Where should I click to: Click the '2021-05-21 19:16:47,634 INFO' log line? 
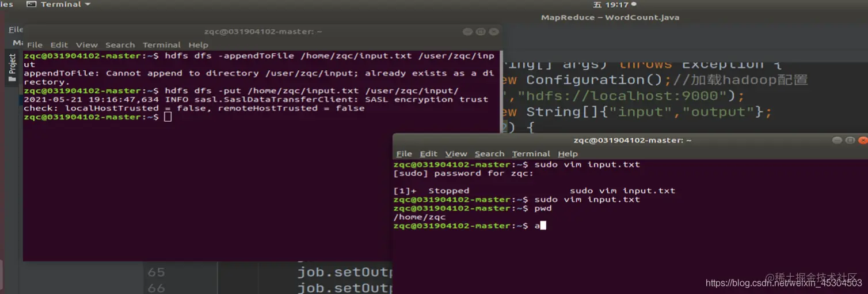pos(256,99)
